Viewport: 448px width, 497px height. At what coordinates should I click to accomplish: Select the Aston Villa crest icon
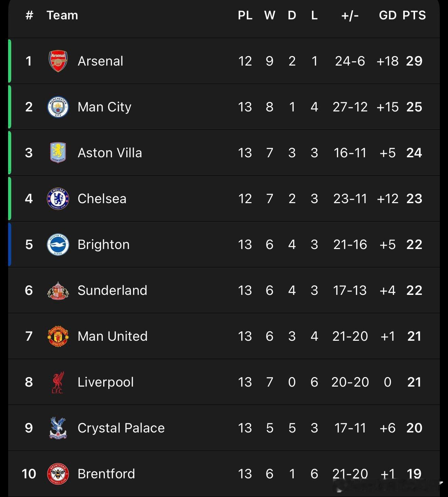click(x=58, y=153)
